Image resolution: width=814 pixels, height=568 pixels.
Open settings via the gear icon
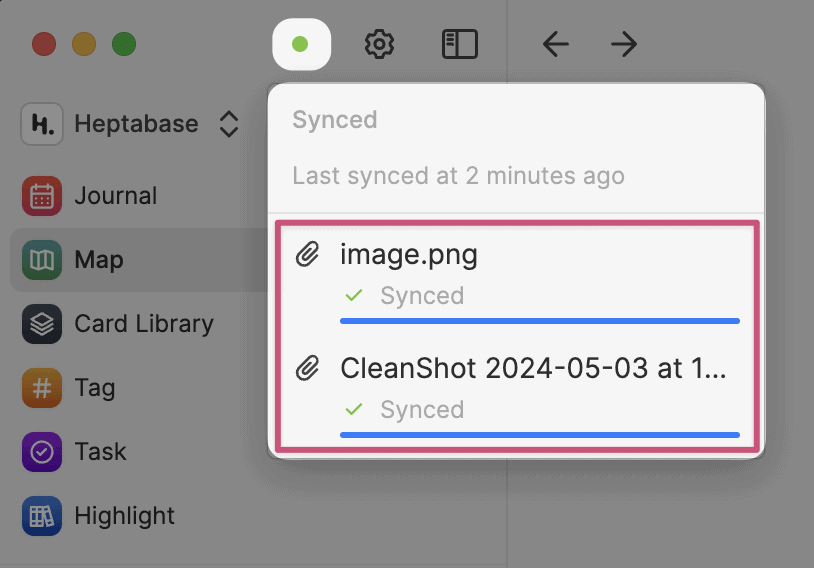coord(379,44)
